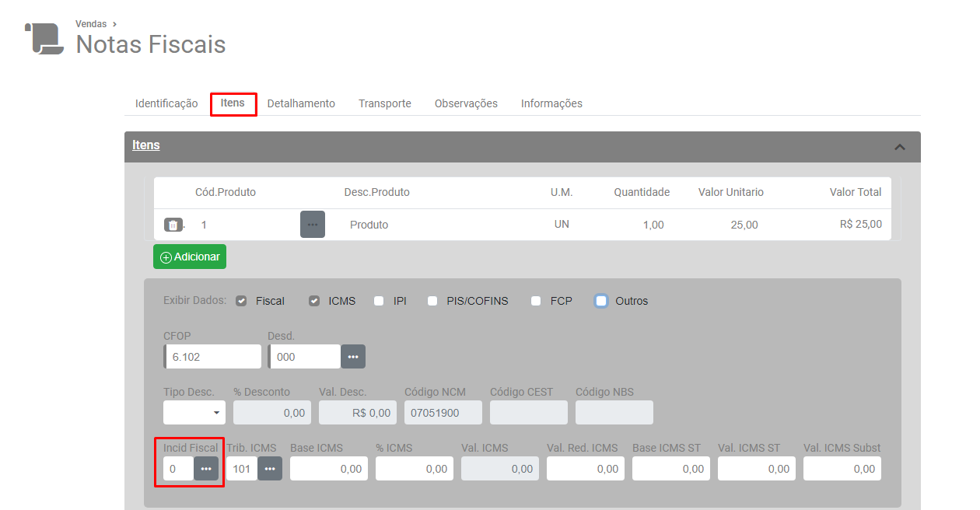Click the Cód.Produto column header
Screen dimensions: 980x510
pos(226,192)
